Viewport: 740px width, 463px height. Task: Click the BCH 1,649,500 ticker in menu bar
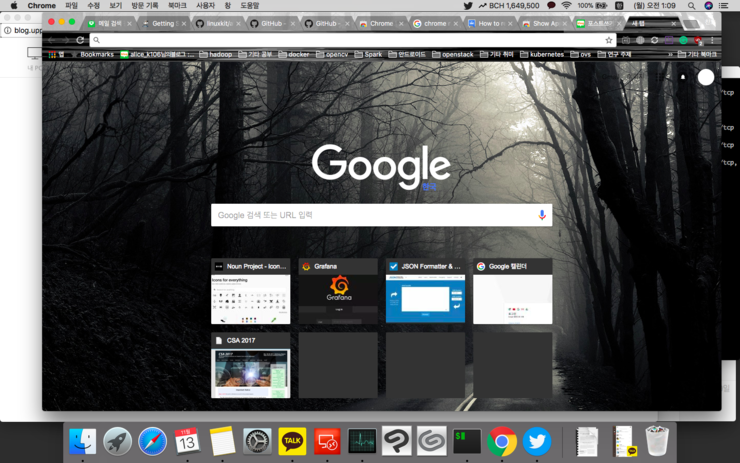(509, 6)
